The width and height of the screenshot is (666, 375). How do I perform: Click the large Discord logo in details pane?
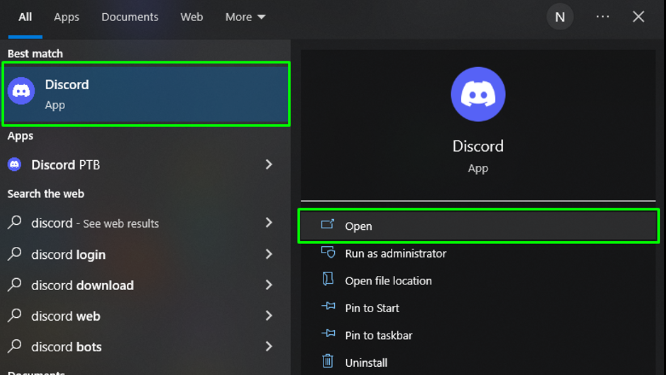click(478, 94)
